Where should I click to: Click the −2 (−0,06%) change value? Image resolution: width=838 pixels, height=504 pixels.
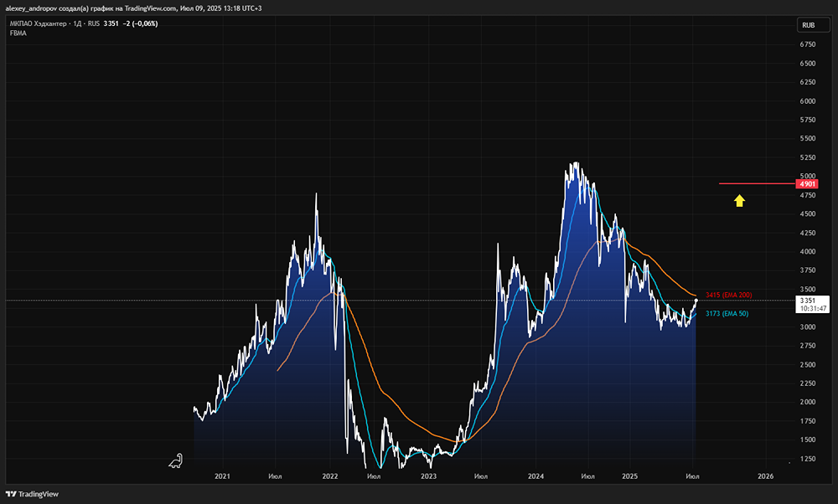point(140,23)
